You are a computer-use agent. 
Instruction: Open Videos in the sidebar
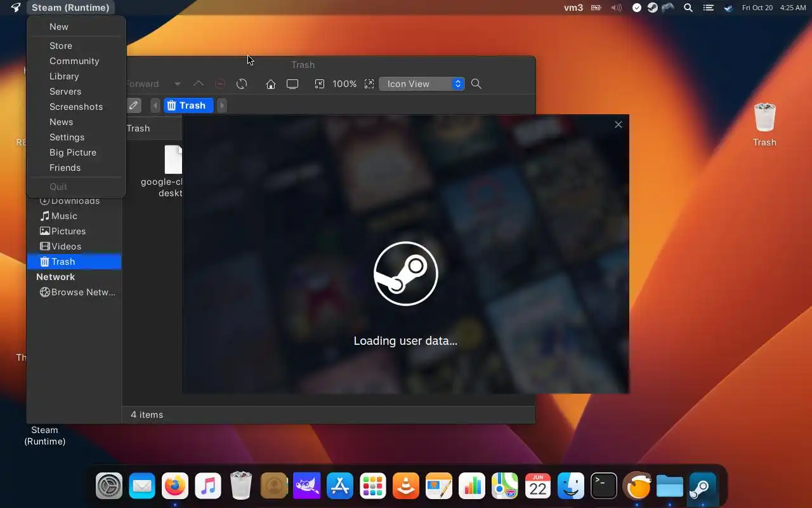(74, 246)
